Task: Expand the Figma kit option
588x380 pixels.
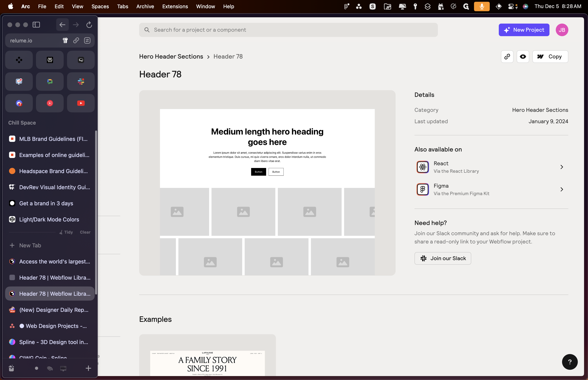Action: pos(491,189)
